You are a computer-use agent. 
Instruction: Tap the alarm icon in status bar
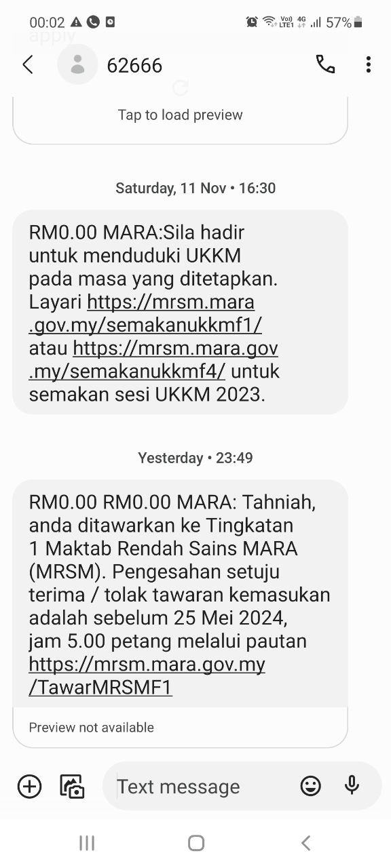[x=252, y=22]
